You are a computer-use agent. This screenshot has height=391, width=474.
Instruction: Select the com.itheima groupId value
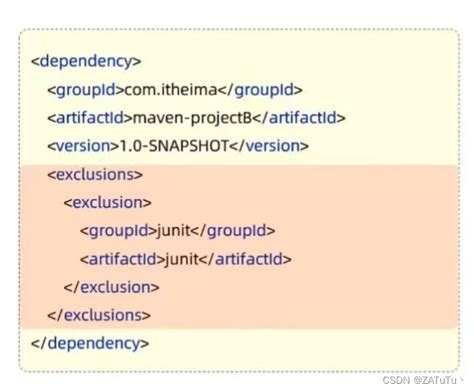tap(171, 90)
